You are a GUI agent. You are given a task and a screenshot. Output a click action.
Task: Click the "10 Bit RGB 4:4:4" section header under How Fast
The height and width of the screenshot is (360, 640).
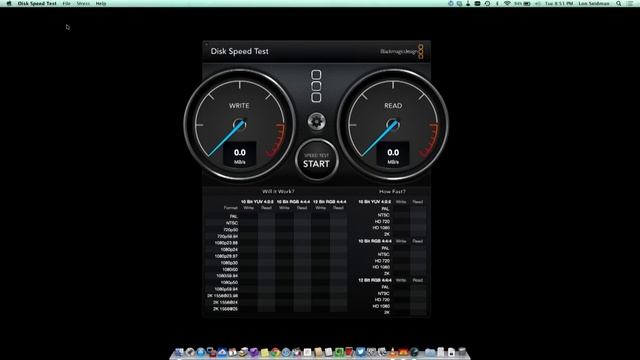tap(375, 241)
